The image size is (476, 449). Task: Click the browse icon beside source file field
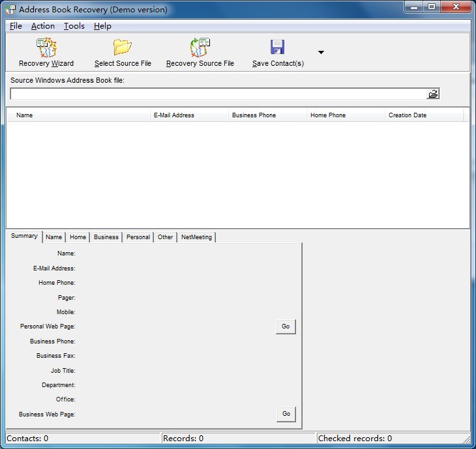click(x=433, y=94)
